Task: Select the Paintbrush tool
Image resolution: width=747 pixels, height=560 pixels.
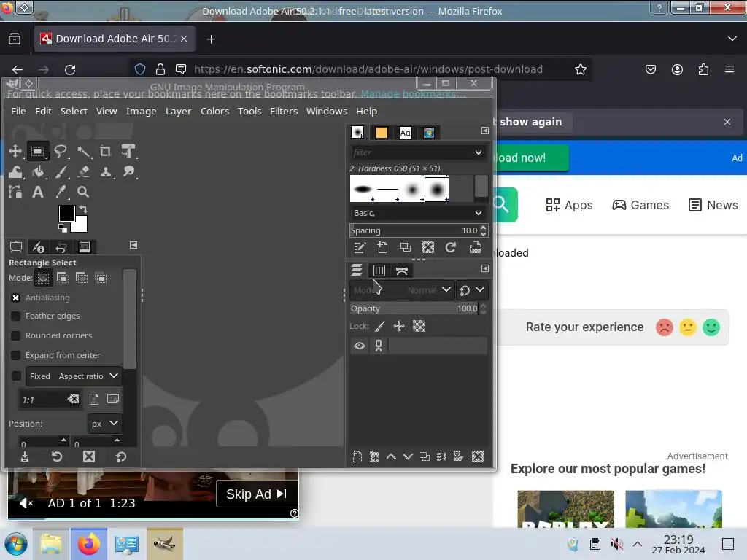Action: point(60,172)
